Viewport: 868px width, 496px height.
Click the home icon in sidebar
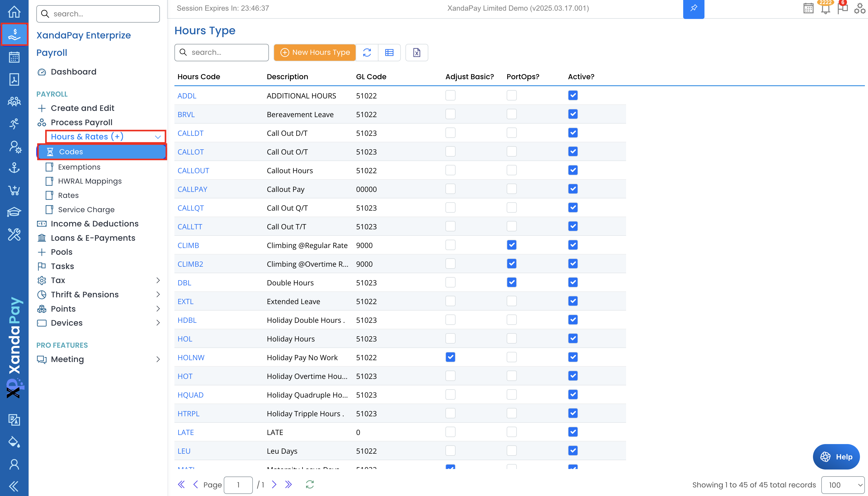(x=14, y=12)
